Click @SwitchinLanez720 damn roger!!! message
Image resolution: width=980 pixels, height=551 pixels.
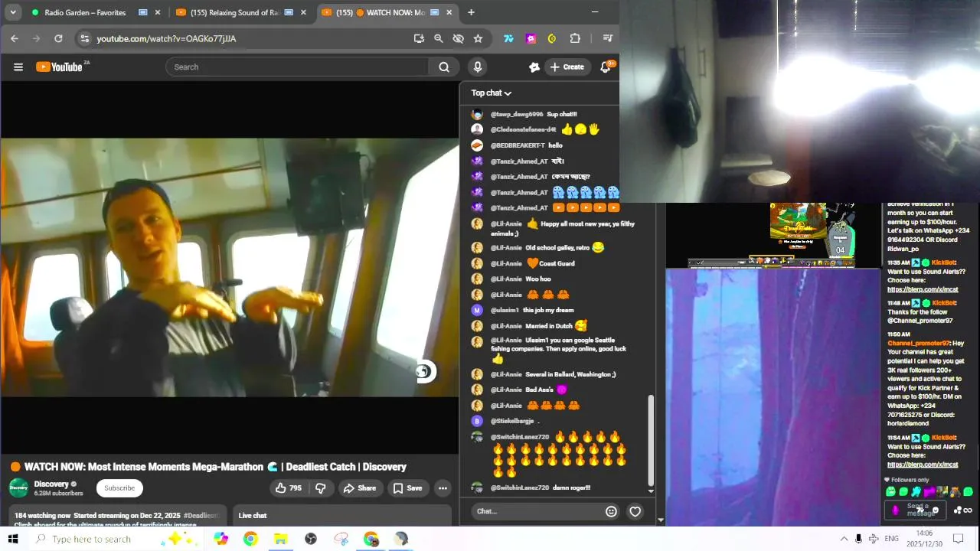tap(541, 487)
